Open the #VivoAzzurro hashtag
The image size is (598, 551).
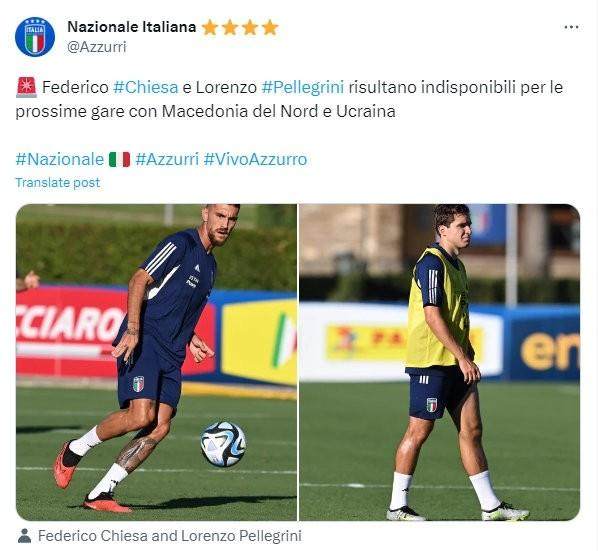256,159
